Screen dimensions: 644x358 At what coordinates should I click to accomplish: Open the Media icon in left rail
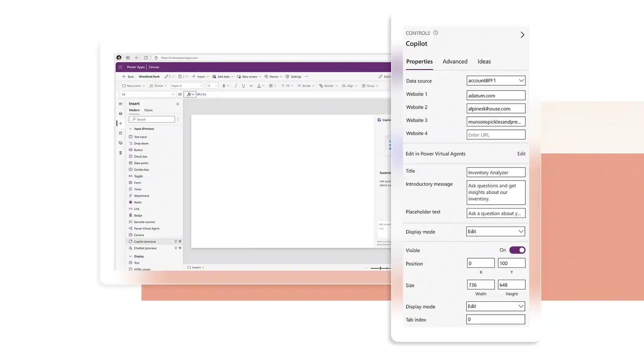(x=120, y=143)
